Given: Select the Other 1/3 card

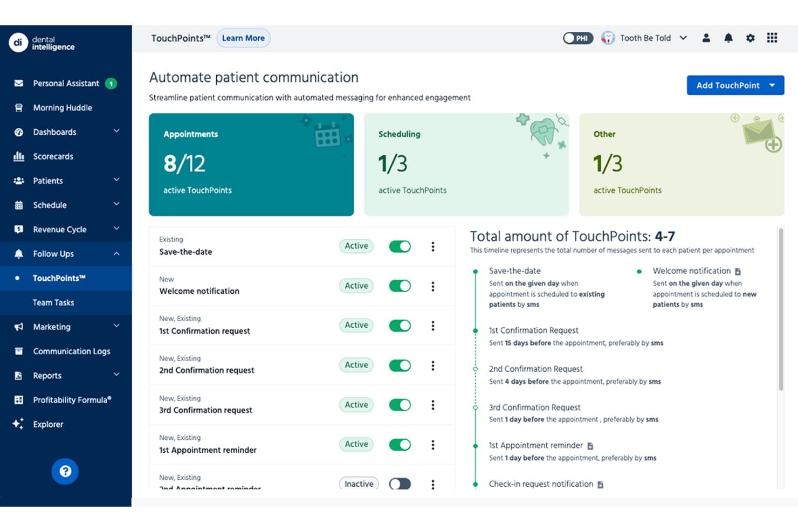Looking at the screenshot, I should coord(682,164).
